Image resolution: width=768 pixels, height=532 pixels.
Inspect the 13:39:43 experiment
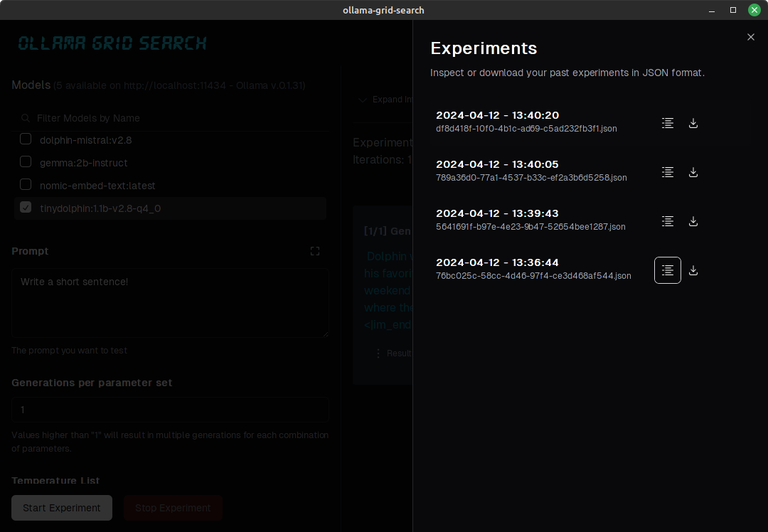[x=668, y=221]
